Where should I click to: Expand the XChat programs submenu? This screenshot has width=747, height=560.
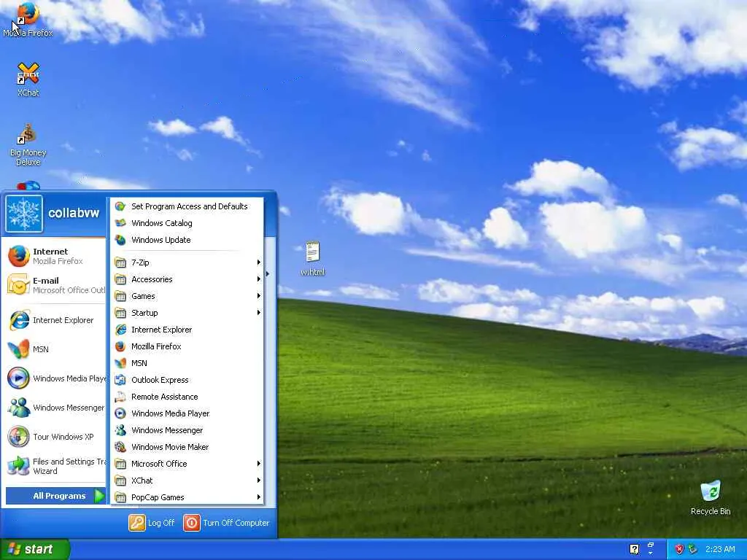click(187, 480)
